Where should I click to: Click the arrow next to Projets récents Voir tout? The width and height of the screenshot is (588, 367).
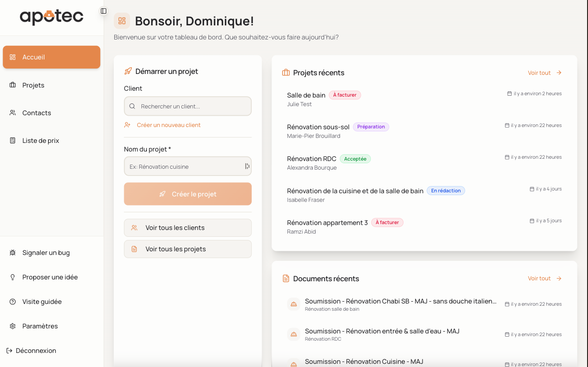[559, 73]
